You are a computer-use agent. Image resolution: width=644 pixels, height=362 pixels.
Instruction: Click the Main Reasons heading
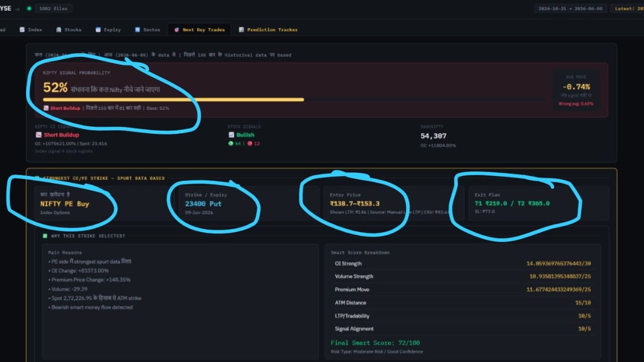point(65,252)
